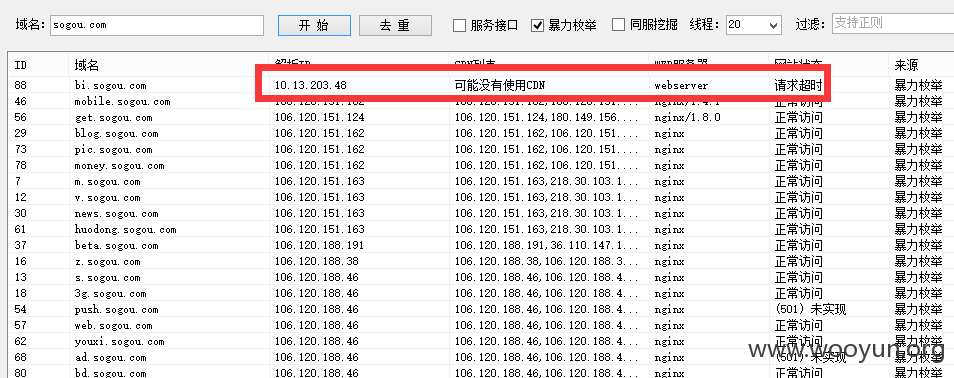The width and height of the screenshot is (954, 378).
Task: Click the 去重 deduplicate button
Action: pyautogui.click(x=395, y=26)
